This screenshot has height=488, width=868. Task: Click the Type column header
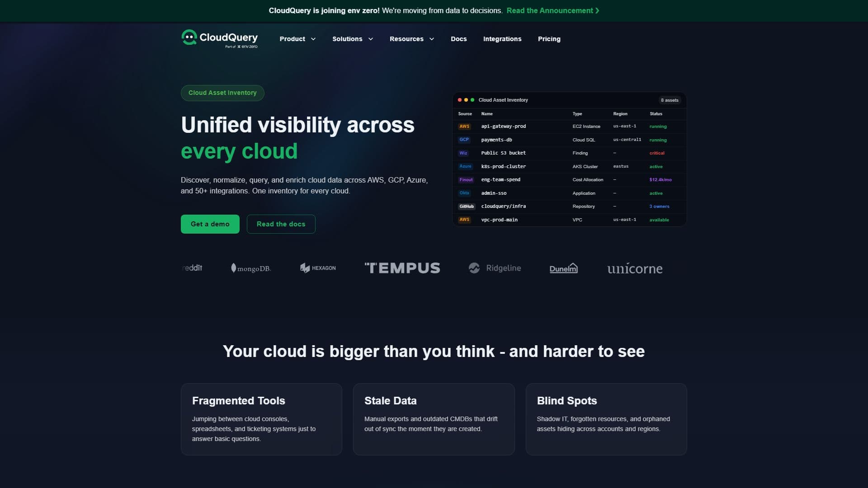tap(577, 114)
